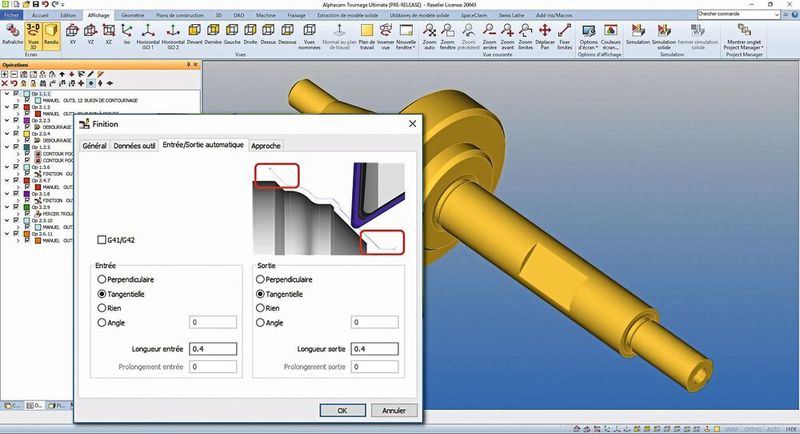Viewport: 800px width, 434px height.
Task: Select Horizontal ISO 2 view
Action: [x=173, y=36]
